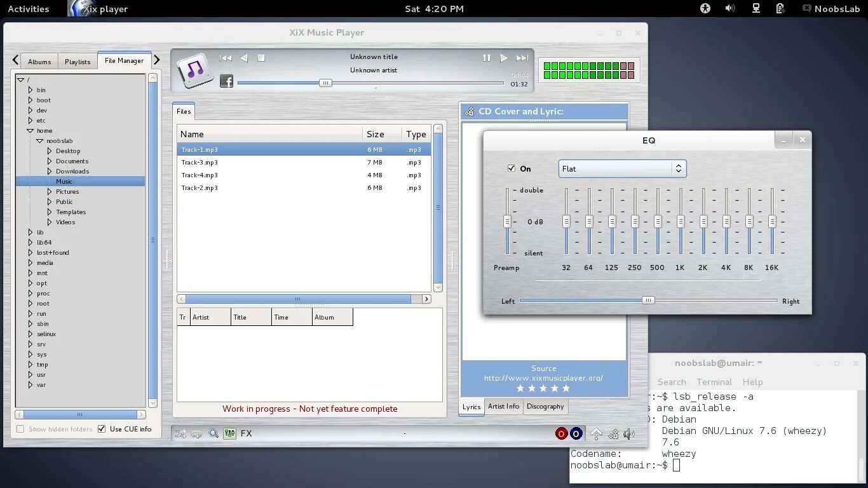Collapse the home folder in tree
The image size is (868, 488).
click(x=30, y=131)
